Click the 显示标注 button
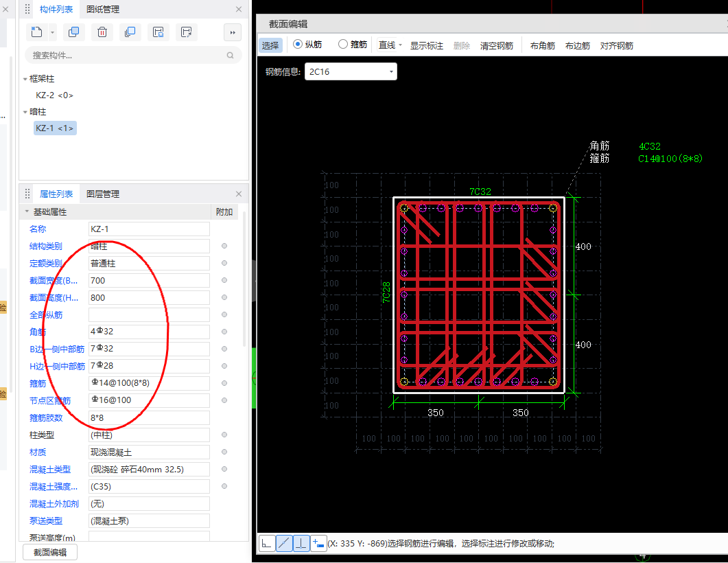The image size is (728, 563). pyautogui.click(x=427, y=45)
